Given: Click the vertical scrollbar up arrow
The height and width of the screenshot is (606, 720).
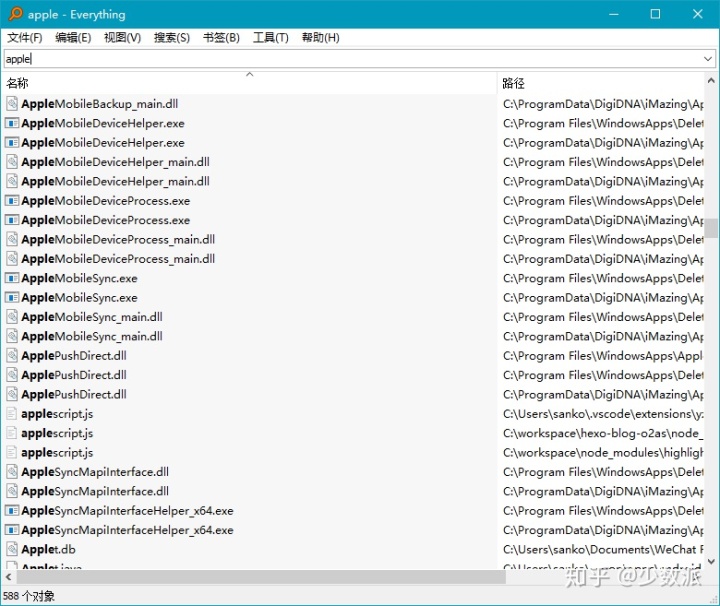Looking at the screenshot, I should pyautogui.click(x=711, y=81).
